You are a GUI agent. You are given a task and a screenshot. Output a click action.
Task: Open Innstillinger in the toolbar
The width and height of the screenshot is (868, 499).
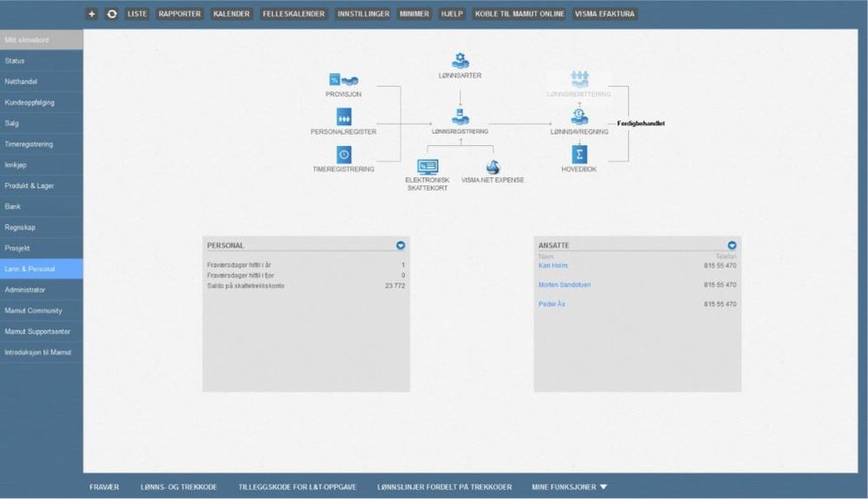click(363, 14)
